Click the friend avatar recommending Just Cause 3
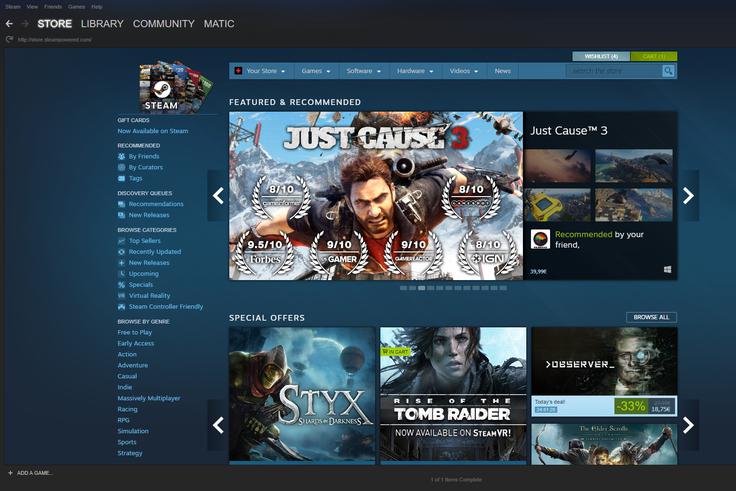736x491 pixels. tap(540, 239)
